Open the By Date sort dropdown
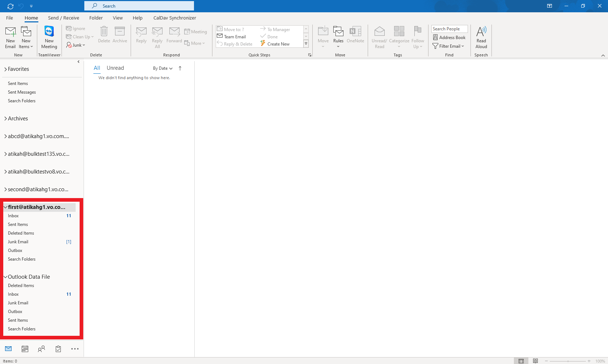 (x=162, y=68)
